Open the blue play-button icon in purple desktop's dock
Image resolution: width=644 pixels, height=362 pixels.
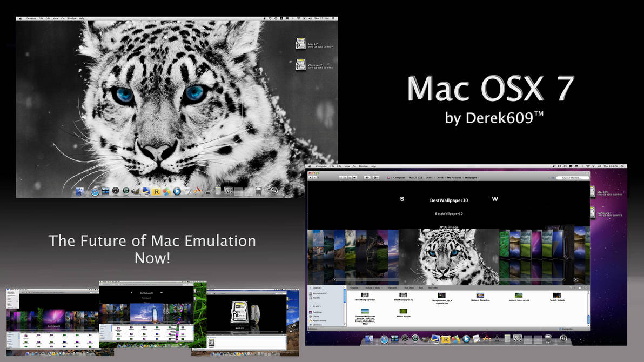pos(466,339)
